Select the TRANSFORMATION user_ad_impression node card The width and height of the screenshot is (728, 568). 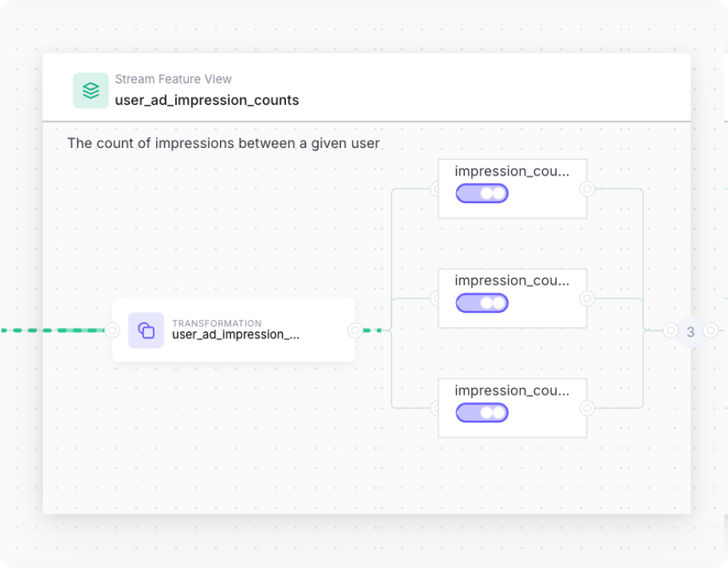[x=234, y=331]
